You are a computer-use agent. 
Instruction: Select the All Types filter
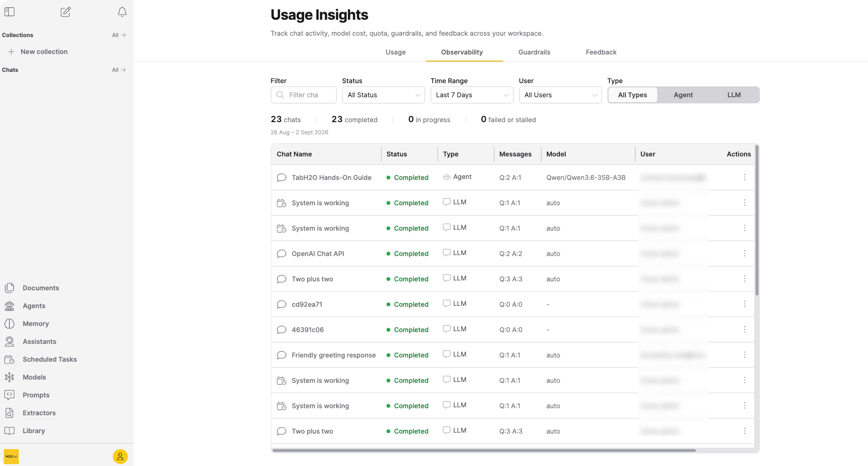[x=632, y=95]
